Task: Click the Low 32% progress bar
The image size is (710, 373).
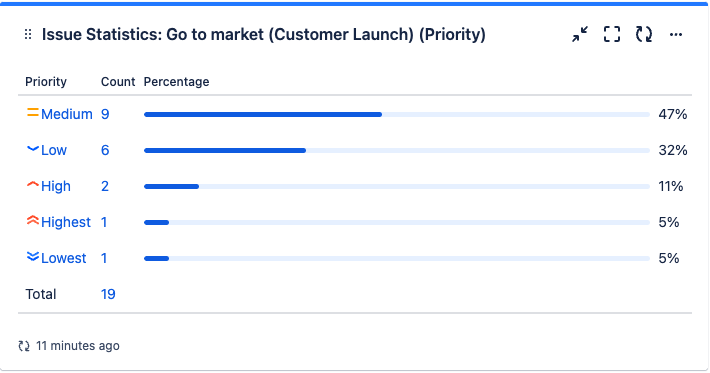Action: coord(397,150)
